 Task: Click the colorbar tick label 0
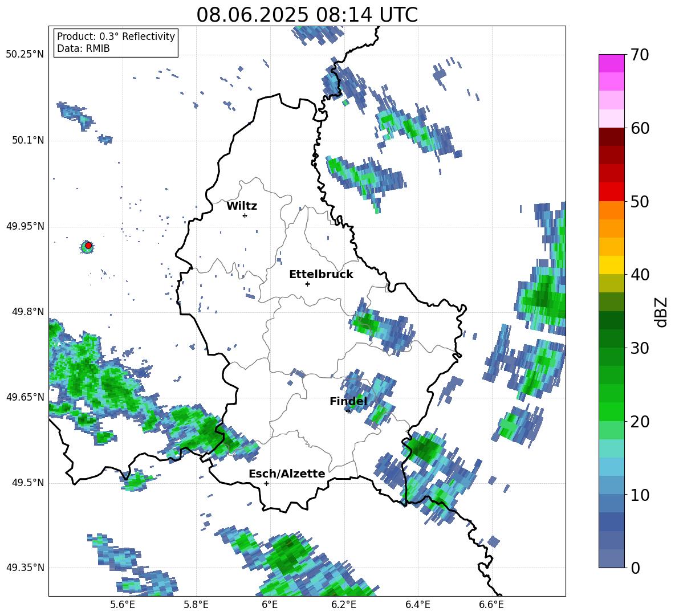pos(635,568)
